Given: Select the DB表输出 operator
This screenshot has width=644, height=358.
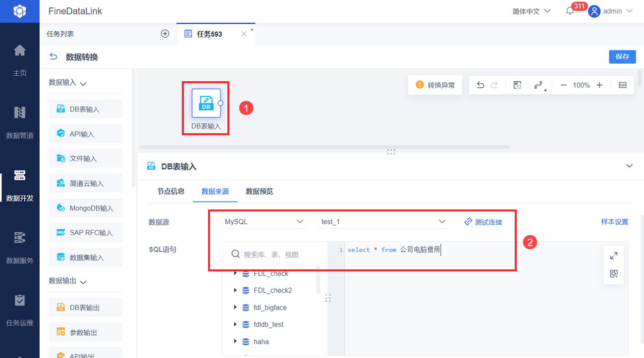Looking at the screenshot, I should tap(85, 307).
